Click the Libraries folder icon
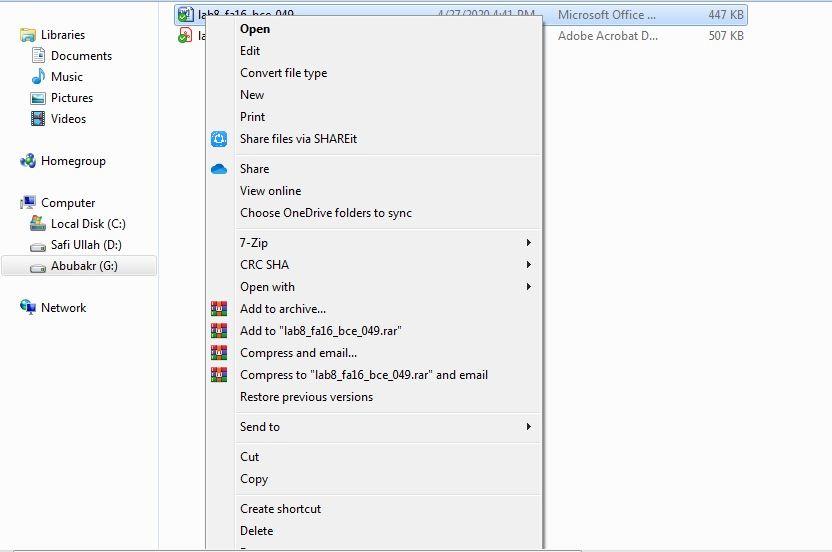 pos(28,35)
